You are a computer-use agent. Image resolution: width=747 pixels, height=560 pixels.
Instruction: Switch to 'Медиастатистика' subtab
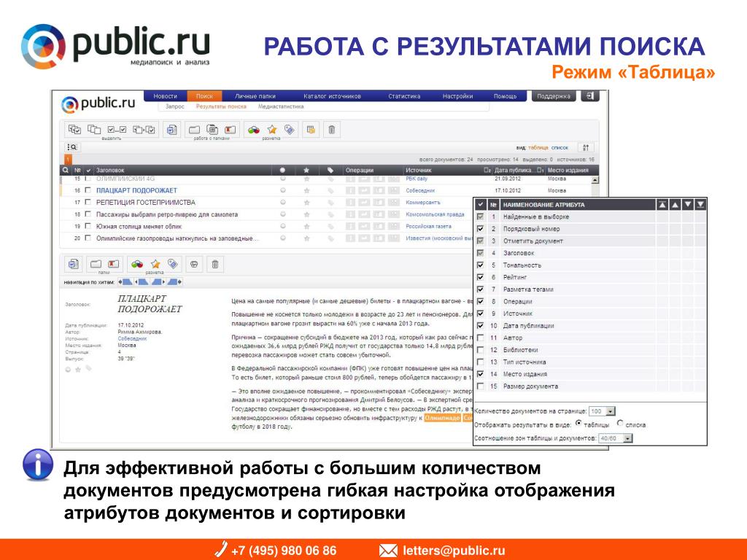point(281,106)
